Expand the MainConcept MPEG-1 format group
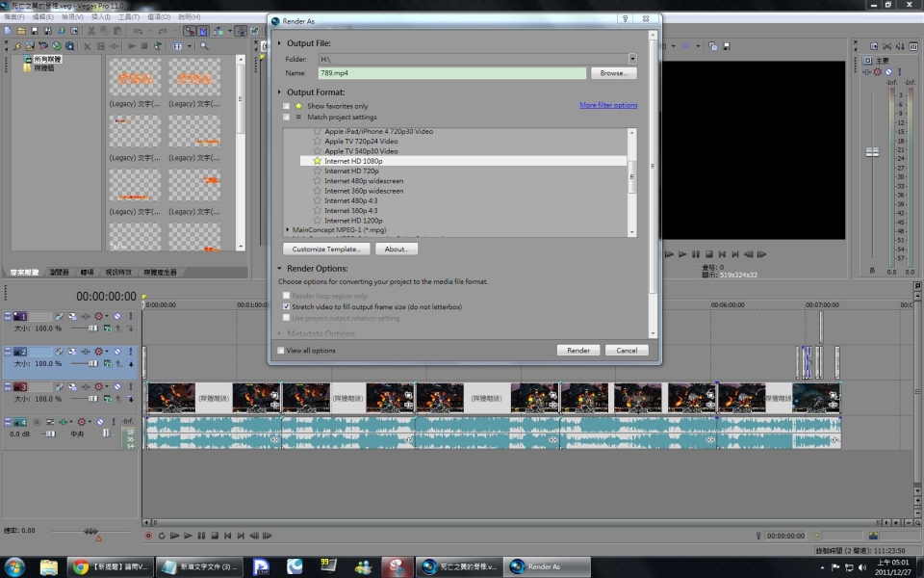924x578 pixels. (289, 229)
